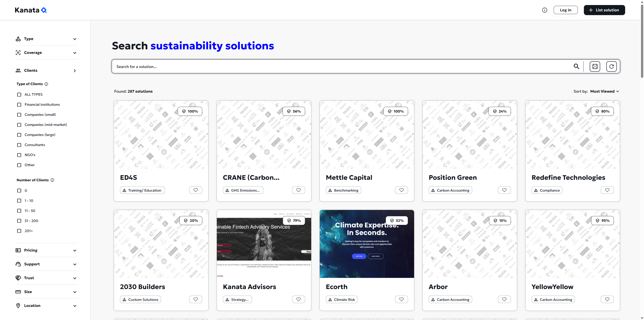Expand the Coverage filter

46,53
